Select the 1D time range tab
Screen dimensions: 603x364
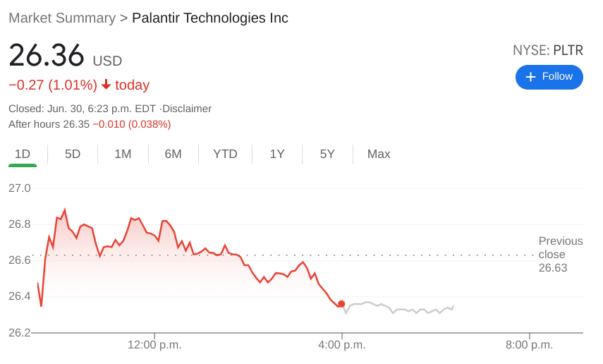click(x=23, y=154)
